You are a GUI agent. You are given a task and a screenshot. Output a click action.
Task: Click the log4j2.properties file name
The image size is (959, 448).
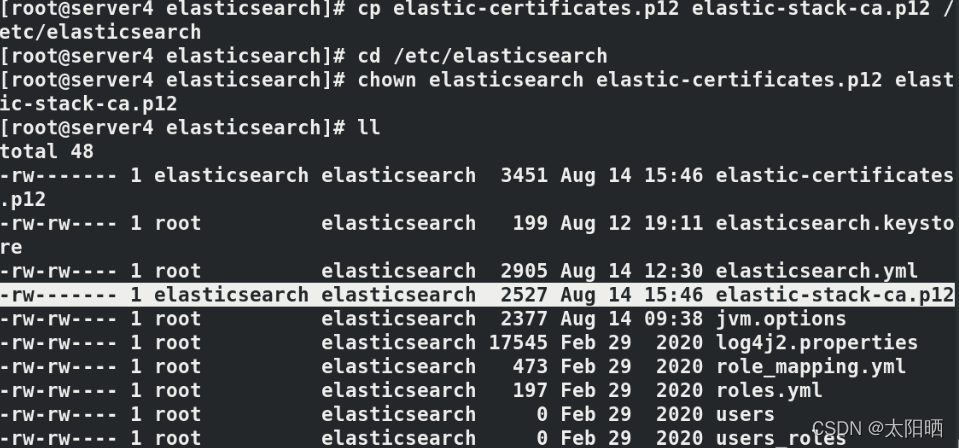[816, 342]
